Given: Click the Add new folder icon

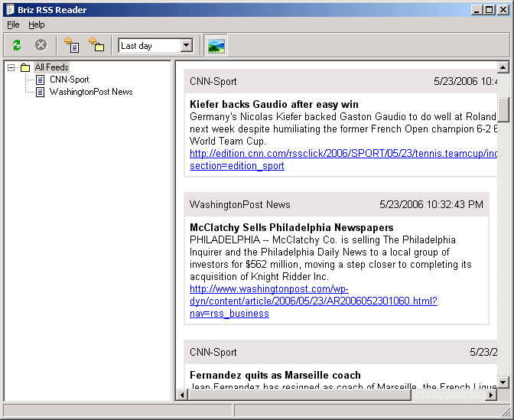Looking at the screenshot, I should point(96,44).
